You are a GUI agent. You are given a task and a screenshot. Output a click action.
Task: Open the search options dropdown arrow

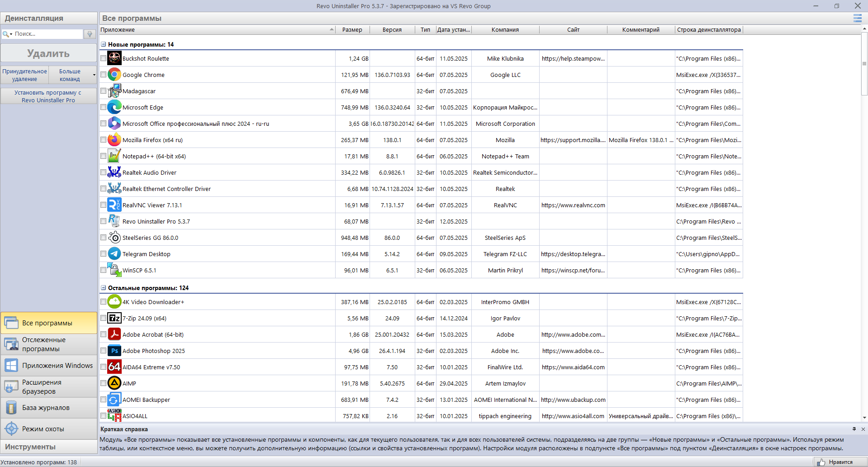pos(11,34)
